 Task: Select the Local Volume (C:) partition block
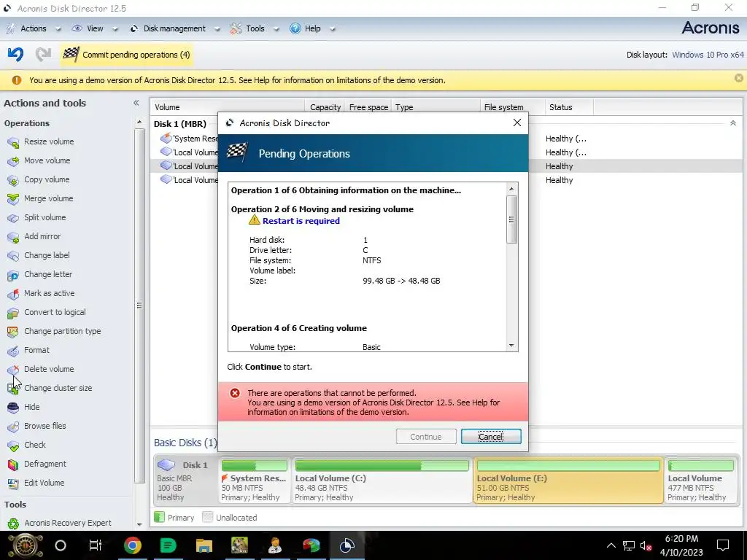pyautogui.click(x=381, y=480)
